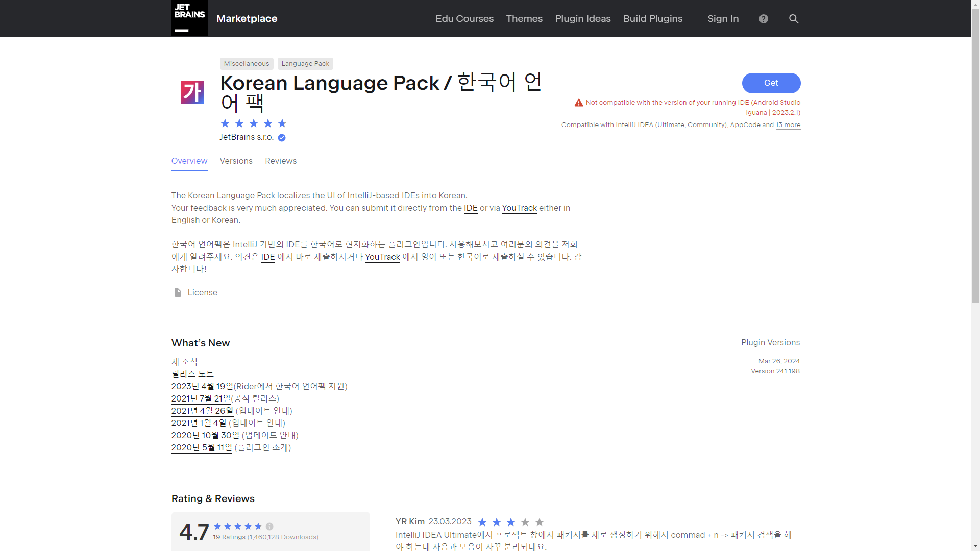980x551 pixels.
Task: Click the 'Mar 26, 2024' release date
Action: (x=779, y=361)
